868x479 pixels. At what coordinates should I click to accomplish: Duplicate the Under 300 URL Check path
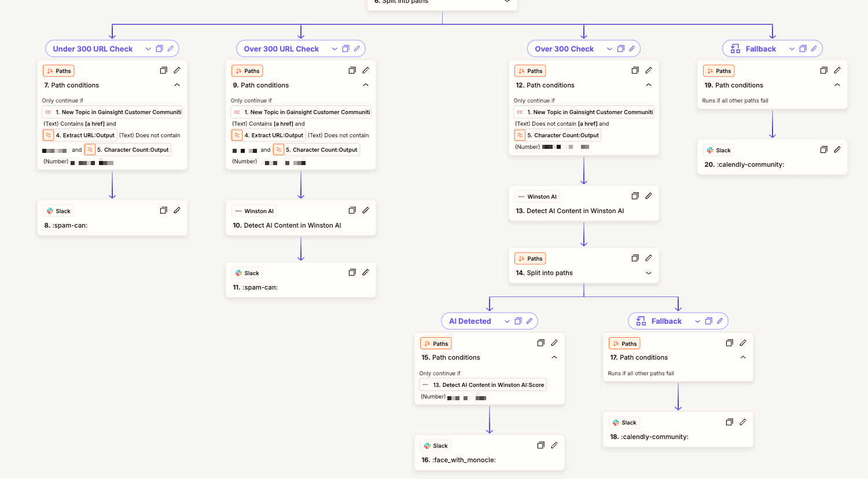tap(159, 49)
